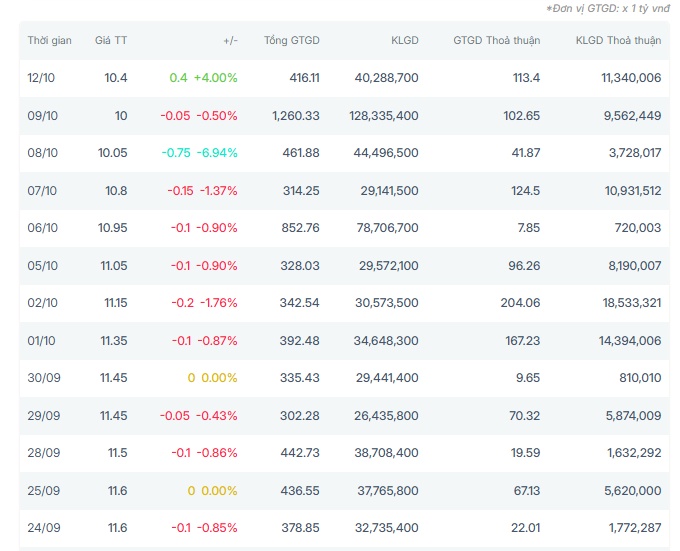Click negotiated volume 18,533,321
The image size is (680, 551).
pos(632,303)
